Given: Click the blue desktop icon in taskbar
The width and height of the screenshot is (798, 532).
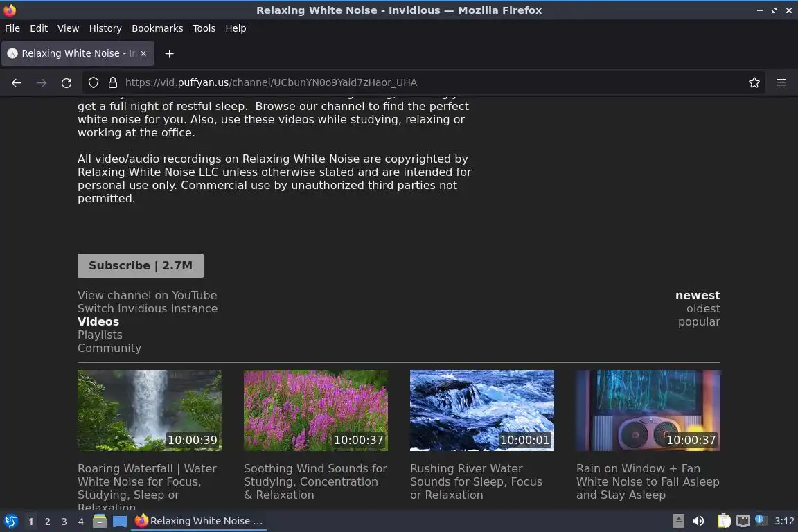Looking at the screenshot, I should [x=120, y=521].
